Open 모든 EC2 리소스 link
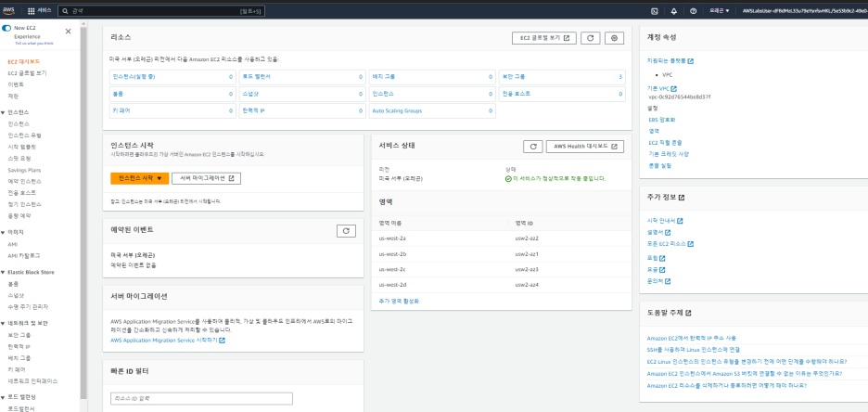 click(x=670, y=244)
